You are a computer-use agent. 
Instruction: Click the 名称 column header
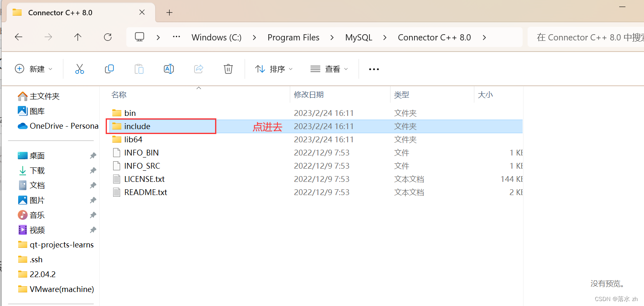(119, 94)
